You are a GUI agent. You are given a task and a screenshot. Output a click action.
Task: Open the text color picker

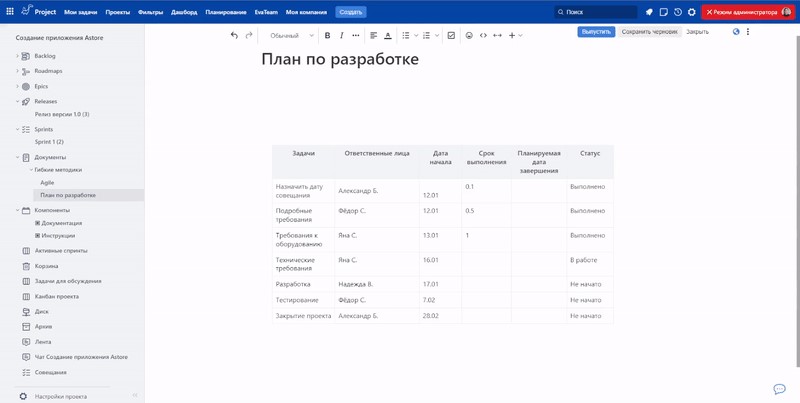click(388, 35)
